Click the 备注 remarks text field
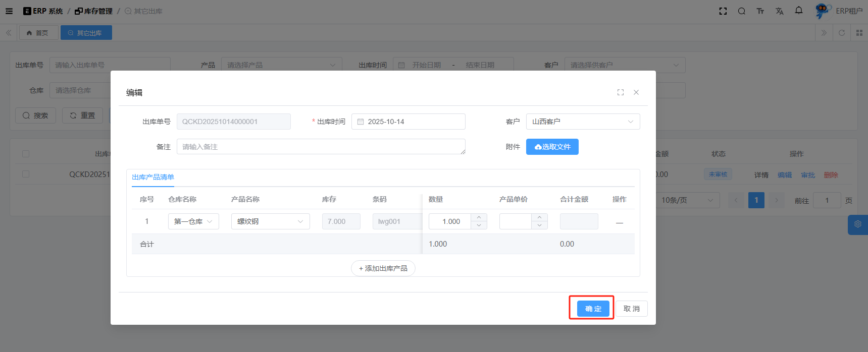This screenshot has height=352, width=868. pyautogui.click(x=321, y=147)
